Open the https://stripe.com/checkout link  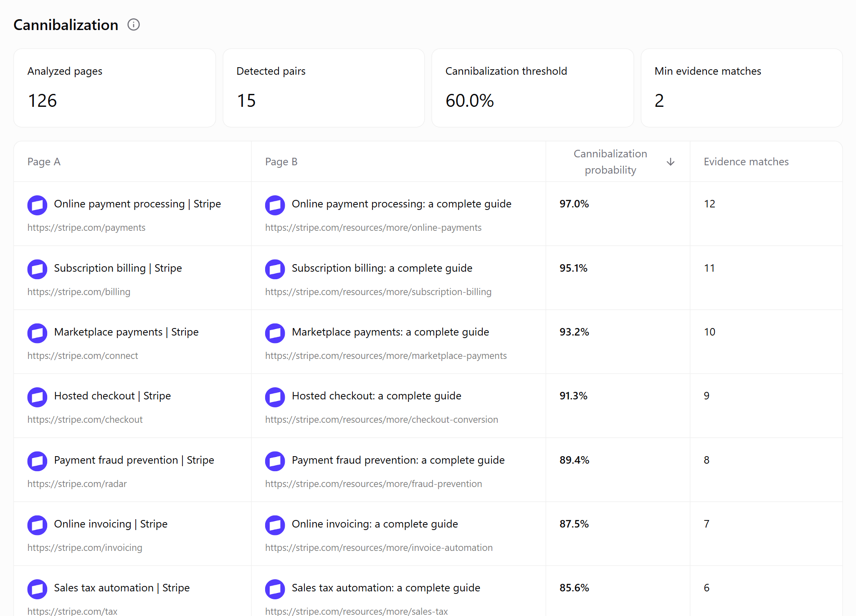tap(85, 419)
